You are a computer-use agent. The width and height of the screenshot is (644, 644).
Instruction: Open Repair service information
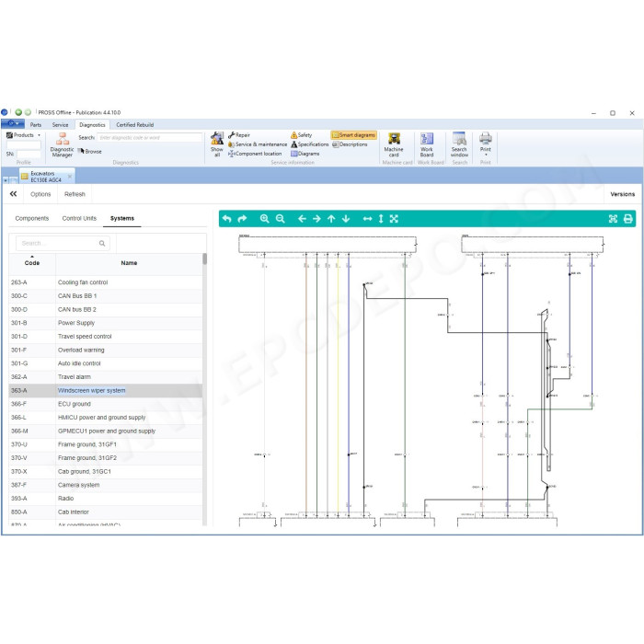click(239, 135)
